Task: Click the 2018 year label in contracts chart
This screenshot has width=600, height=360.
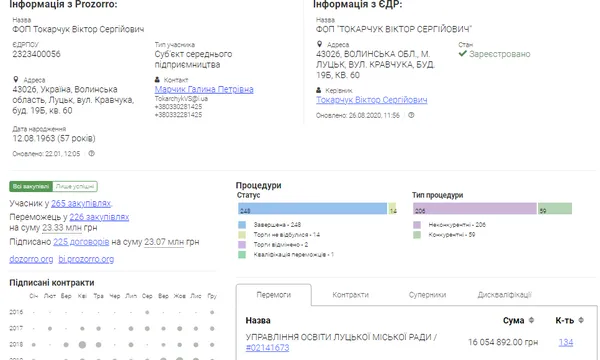Action: (16, 344)
